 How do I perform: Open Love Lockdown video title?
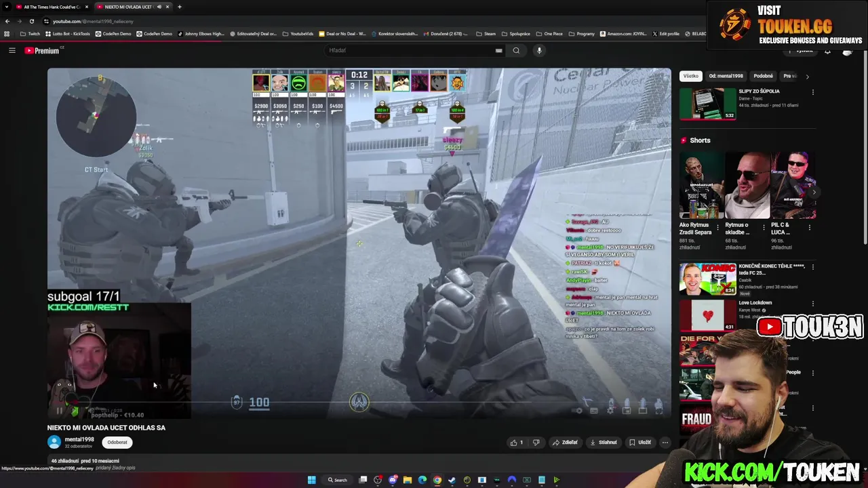(x=755, y=303)
